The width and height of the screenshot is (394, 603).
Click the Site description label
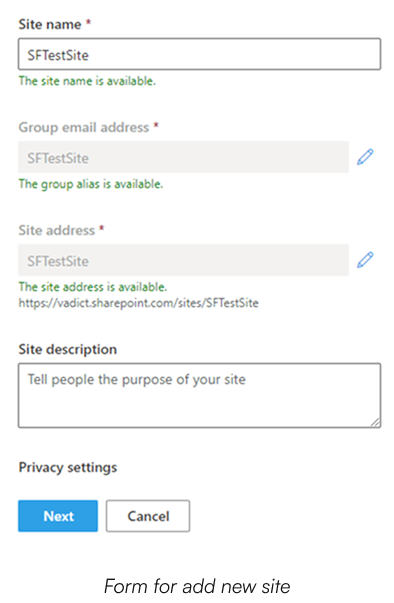click(68, 350)
